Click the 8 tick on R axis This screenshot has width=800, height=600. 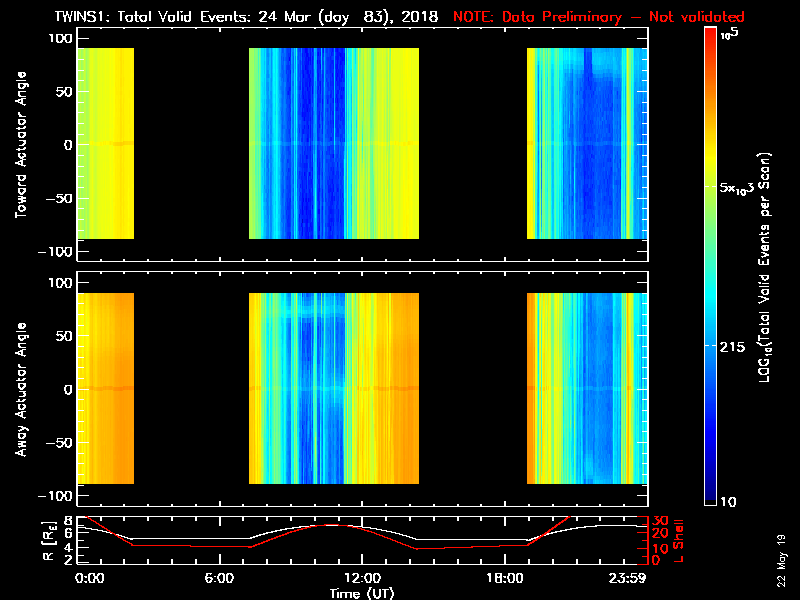click(x=70, y=521)
